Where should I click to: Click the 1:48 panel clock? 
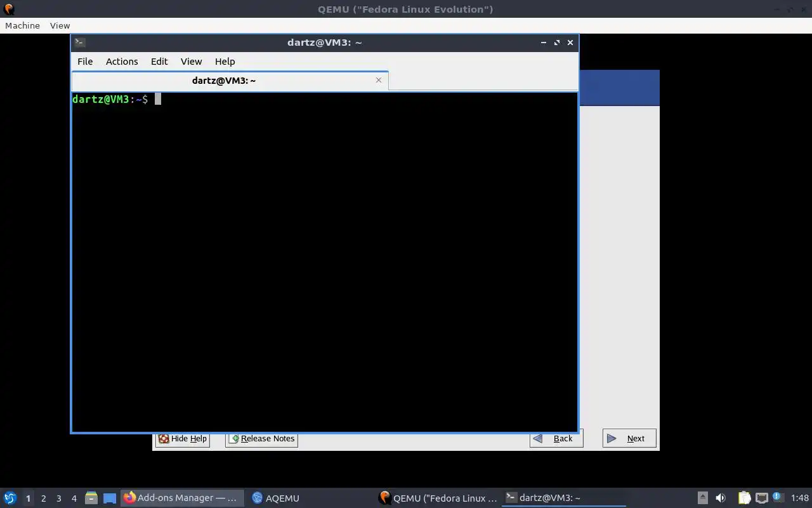pos(800,498)
